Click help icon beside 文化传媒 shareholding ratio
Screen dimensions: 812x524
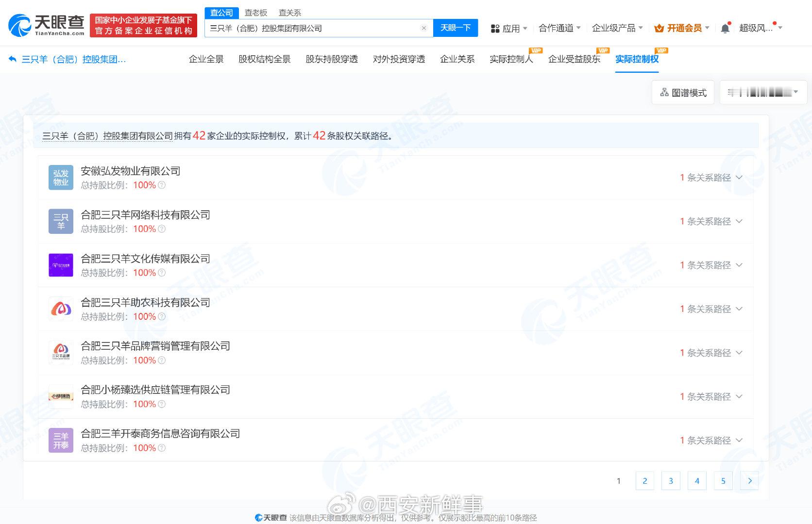coord(162,273)
